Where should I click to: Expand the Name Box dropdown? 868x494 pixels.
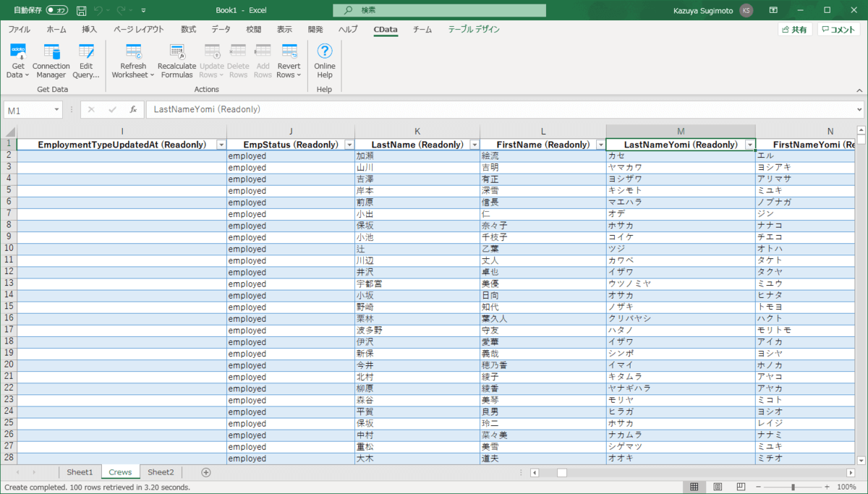point(56,110)
